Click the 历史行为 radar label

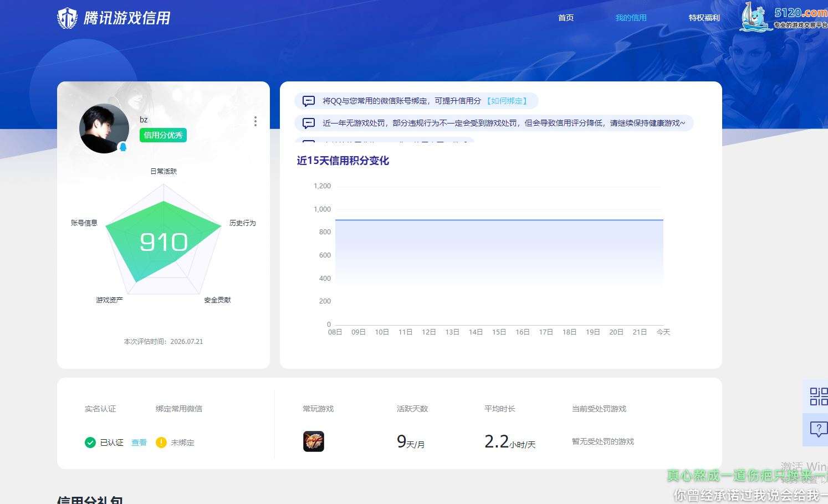pyautogui.click(x=243, y=223)
